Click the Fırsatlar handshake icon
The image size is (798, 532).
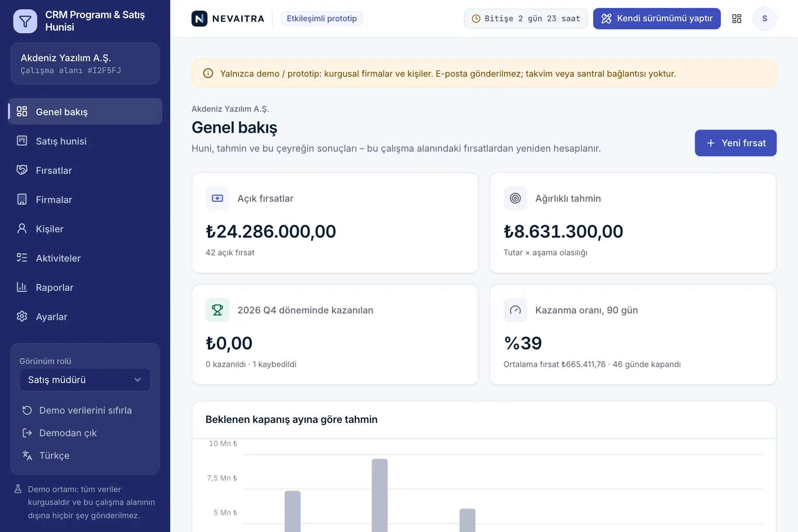(22, 170)
